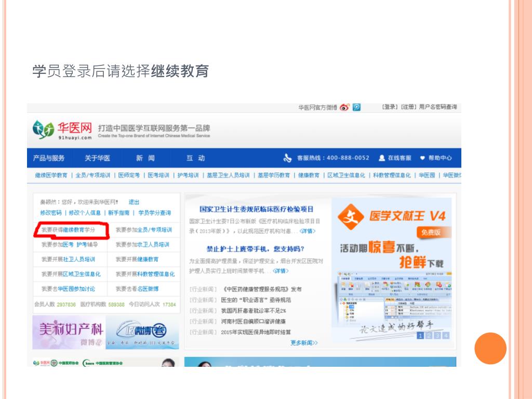Click the 免费版 badge in the 医学文献王 banner
The width and height of the screenshot is (532, 399).
pyautogui.click(x=433, y=232)
